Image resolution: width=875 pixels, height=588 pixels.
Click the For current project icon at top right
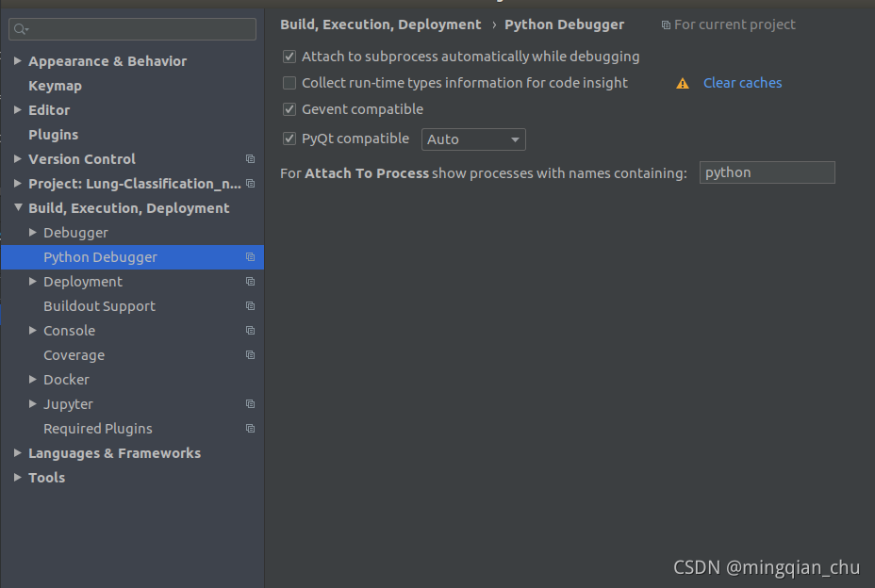tap(668, 24)
